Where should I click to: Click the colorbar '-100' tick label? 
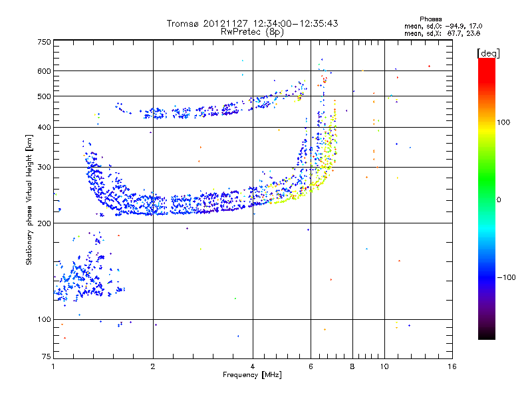coord(506,277)
